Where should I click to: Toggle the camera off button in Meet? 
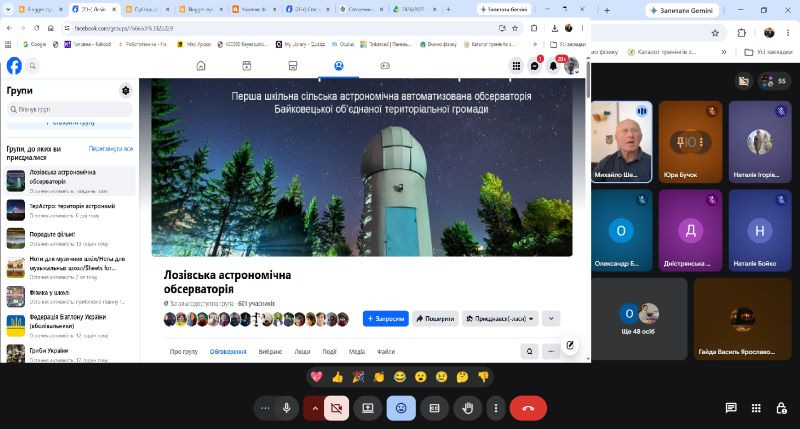[x=336, y=408]
